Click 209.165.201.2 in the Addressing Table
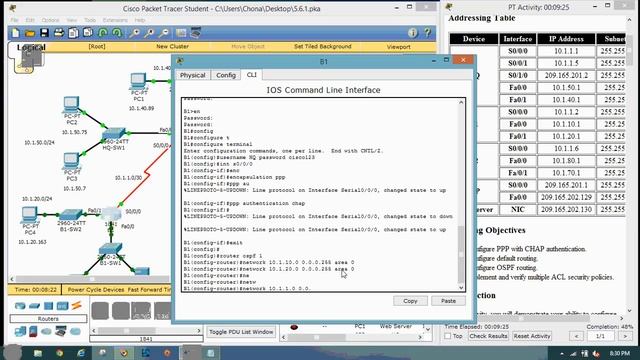 (x=566, y=76)
